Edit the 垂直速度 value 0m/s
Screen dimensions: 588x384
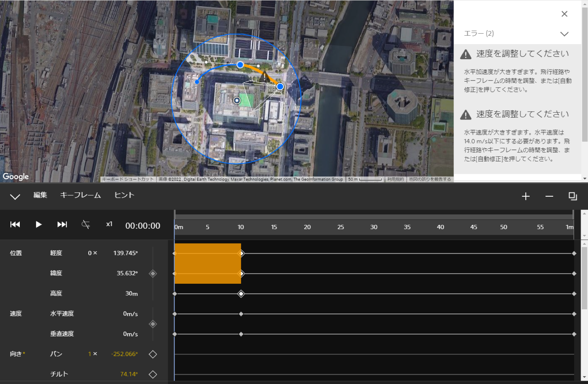(130, 334)
